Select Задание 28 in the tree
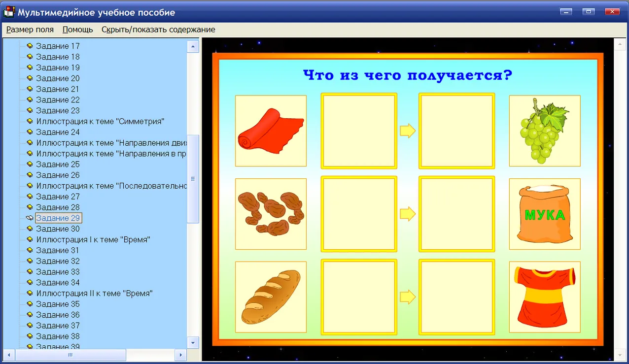Image resolution: width=629 pixels, height=364 pixels. tap(58, 207)
